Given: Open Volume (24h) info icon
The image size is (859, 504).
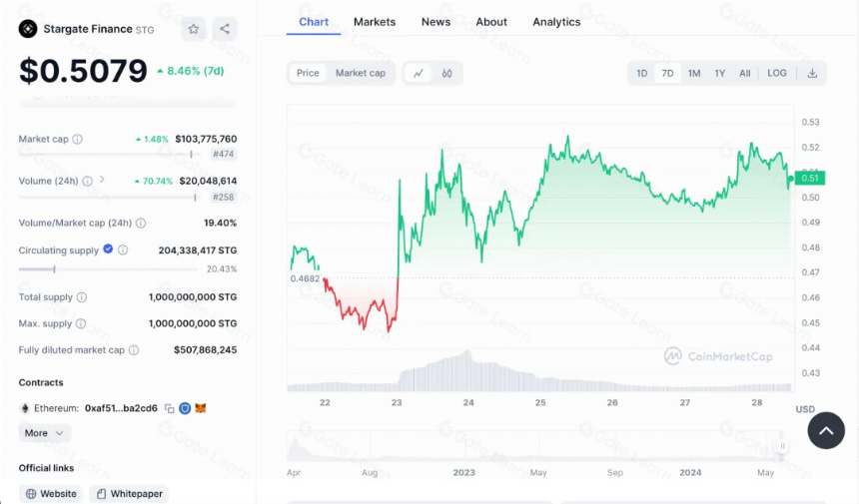Looking at the screenshot, I should tap(88, 181).
